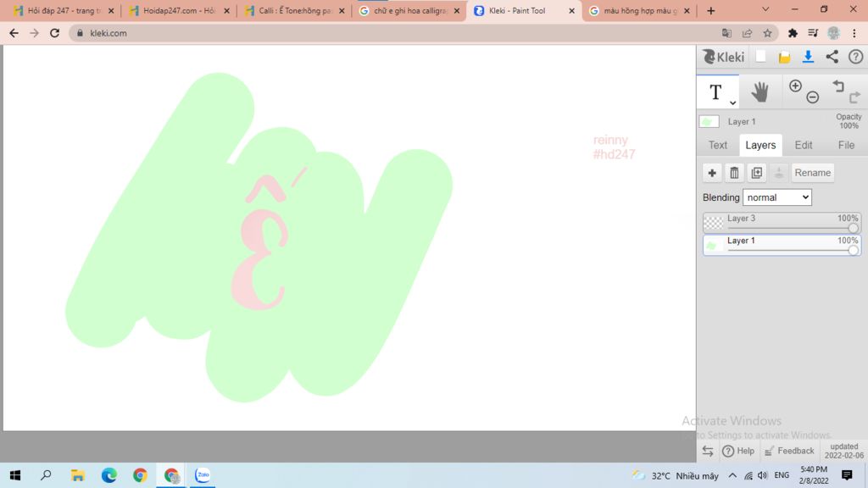Switch to File tab

(846, 145)
